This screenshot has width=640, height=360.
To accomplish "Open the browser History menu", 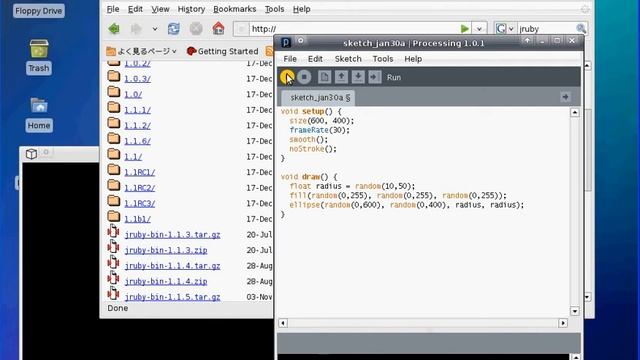I will pos(191,9).
